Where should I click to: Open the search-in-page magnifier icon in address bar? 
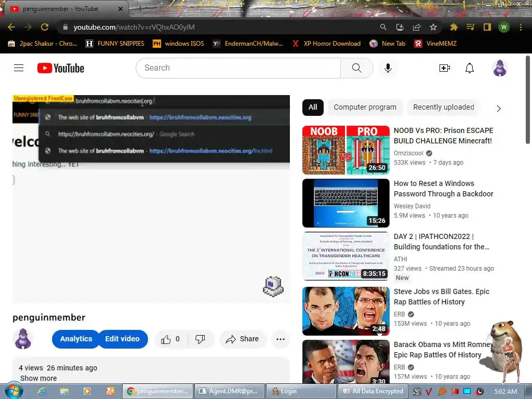pos(383,27)
